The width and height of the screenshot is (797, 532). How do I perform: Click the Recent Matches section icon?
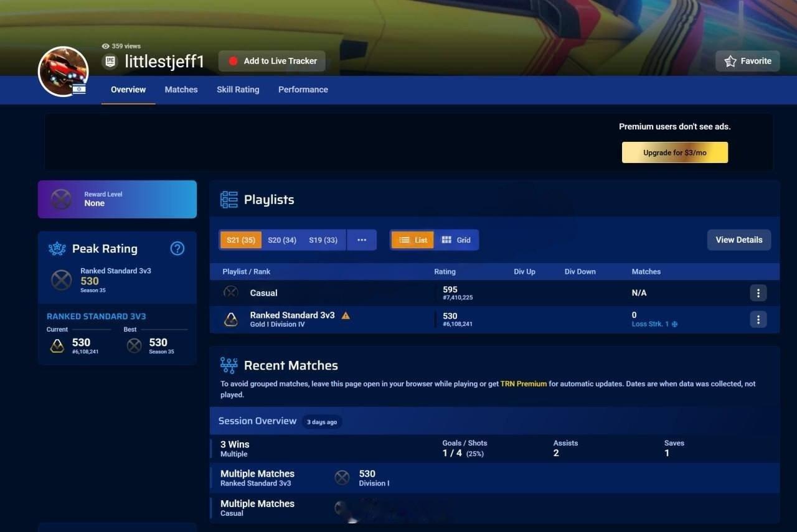[x=229, y=366]
